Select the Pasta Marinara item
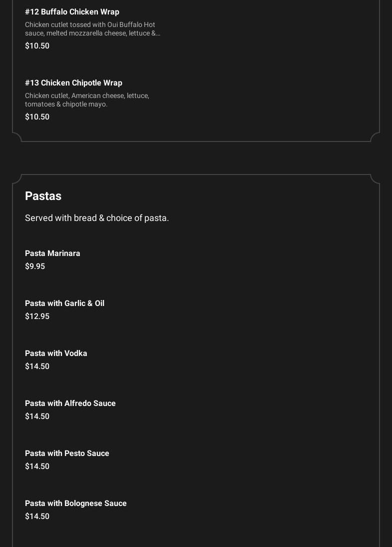Viewport: 392px width, 547px height. [52, 253]
